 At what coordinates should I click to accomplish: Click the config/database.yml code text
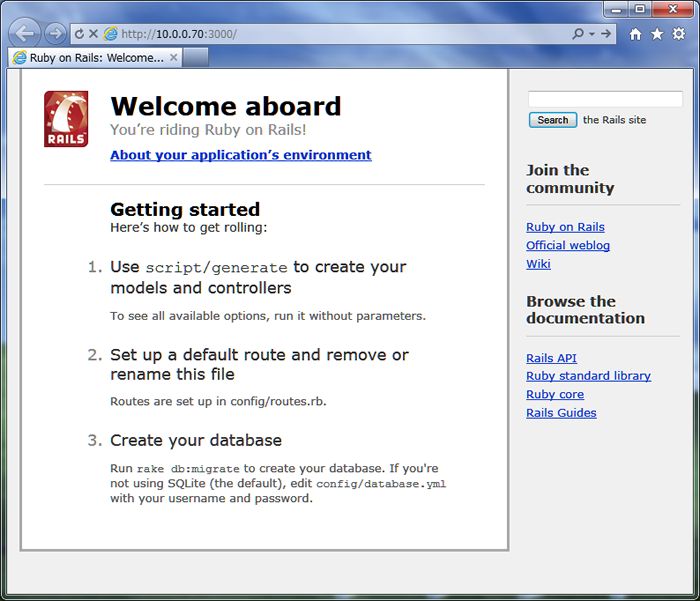point(381,484)
